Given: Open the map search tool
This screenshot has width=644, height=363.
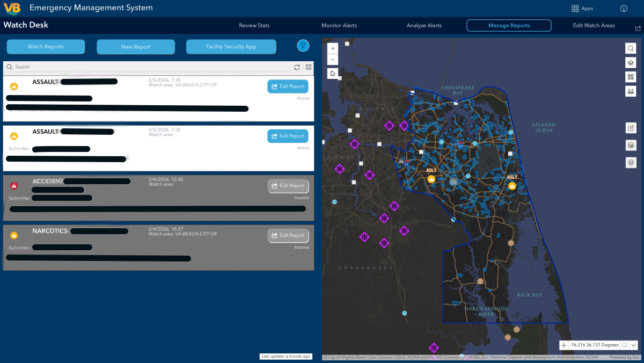Looking at the screenshot, I should [x=631, y=48].
